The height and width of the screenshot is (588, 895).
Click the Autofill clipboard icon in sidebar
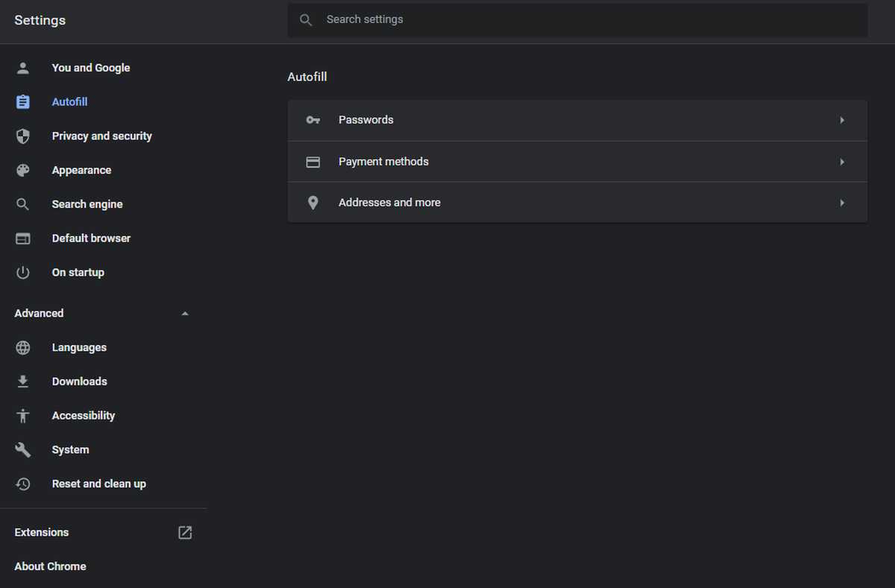[22, 101]
